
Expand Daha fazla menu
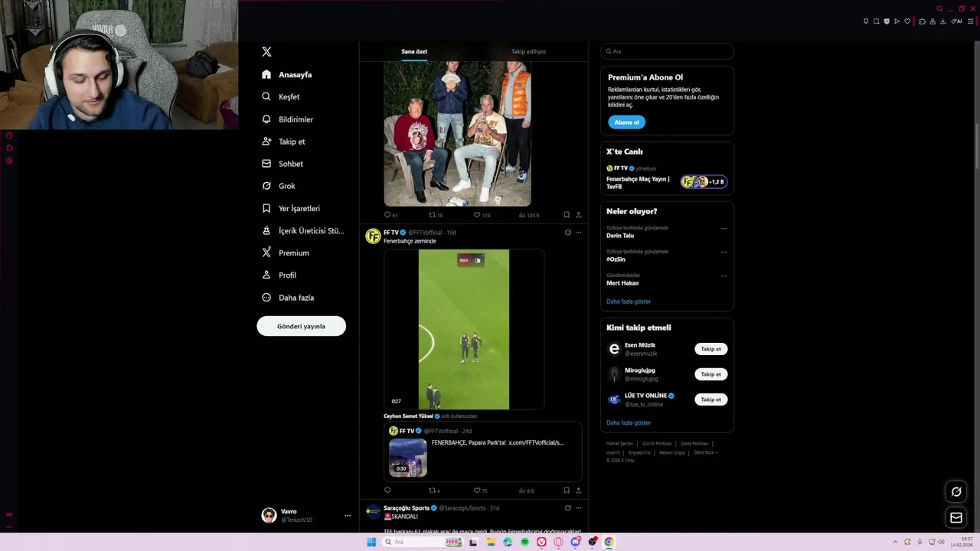288,297
